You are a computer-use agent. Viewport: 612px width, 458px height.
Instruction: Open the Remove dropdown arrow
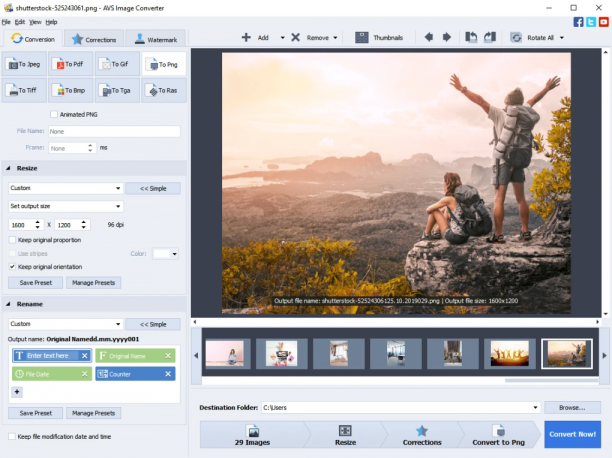[335, 38]
